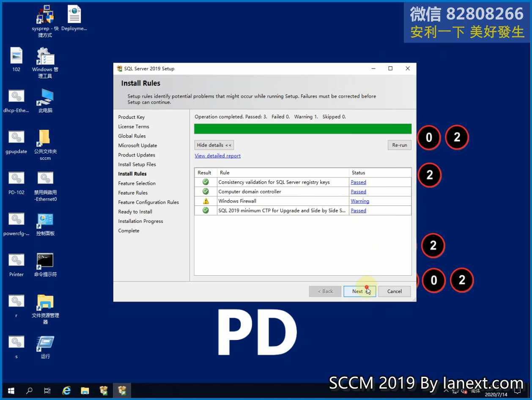Launch Internet Explorer from the taskbar
The image size is (532, 400).
point(66,391)
